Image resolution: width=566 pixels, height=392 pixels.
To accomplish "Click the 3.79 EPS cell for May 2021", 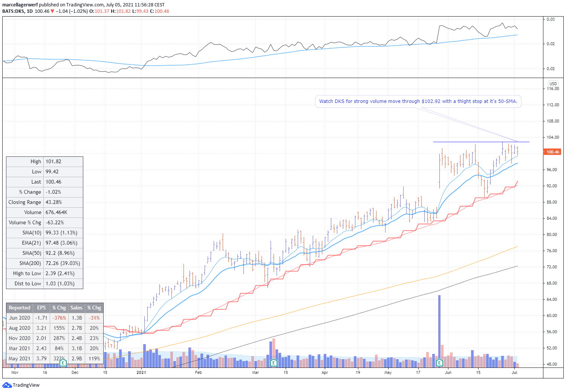I will [41, 358].
